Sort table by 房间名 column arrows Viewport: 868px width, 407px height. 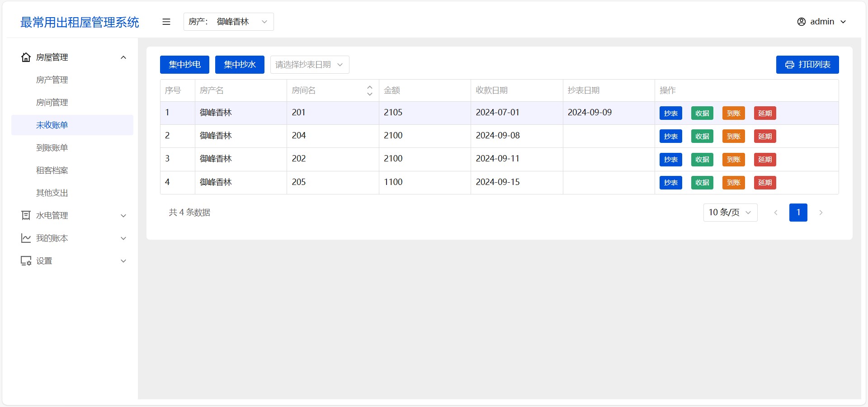click(x=369, y=90)
